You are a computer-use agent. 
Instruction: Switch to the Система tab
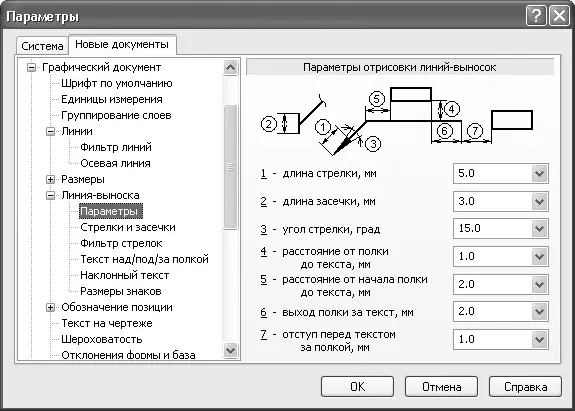pyautogui.click(x=42, y=46)
